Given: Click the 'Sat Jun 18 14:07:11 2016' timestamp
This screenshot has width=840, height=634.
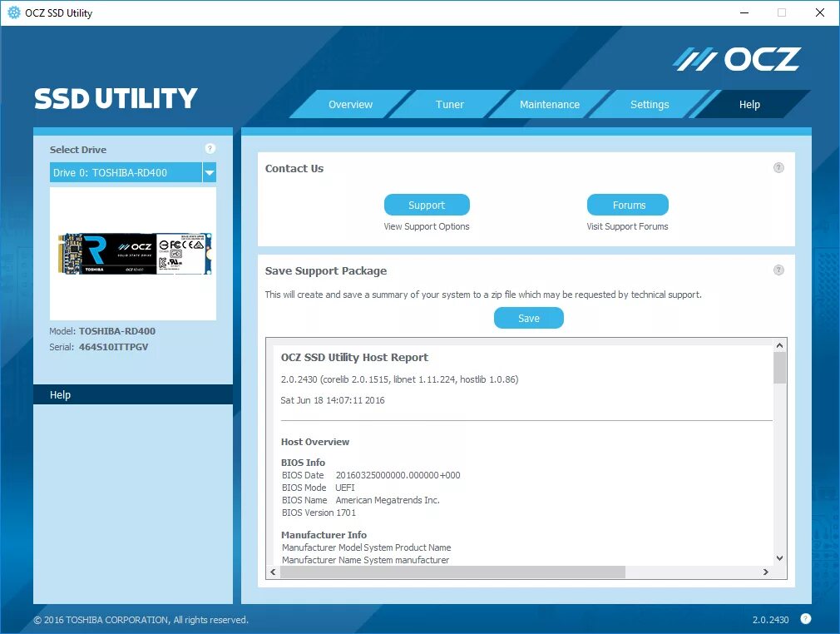Looking at the screenshot, I should (x=333, y=400).
